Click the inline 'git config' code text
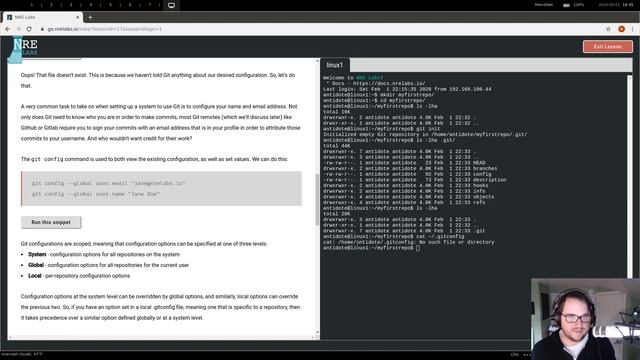640x360 pixels. pyautogui.click(x=47, y=159)
